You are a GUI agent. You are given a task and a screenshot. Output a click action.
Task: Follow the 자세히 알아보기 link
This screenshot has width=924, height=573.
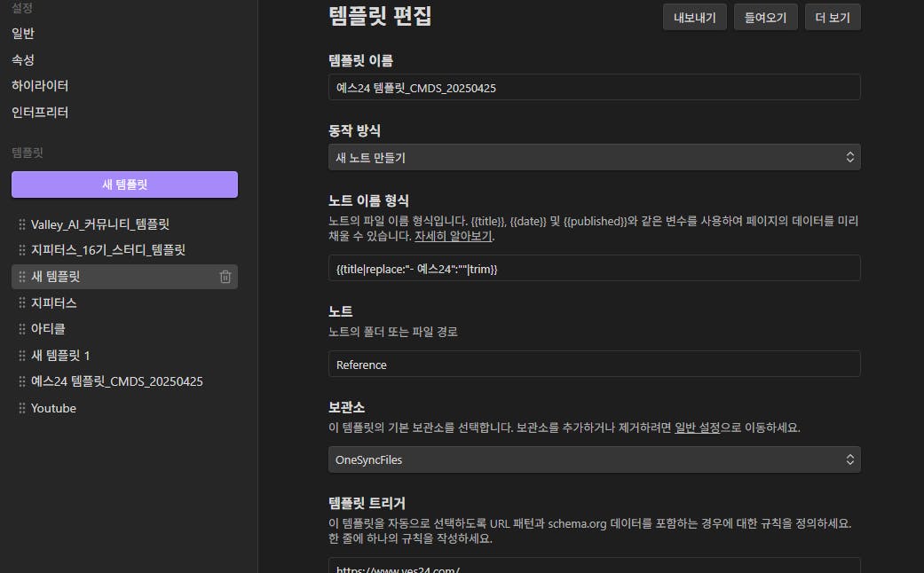(x=454, y=236)
